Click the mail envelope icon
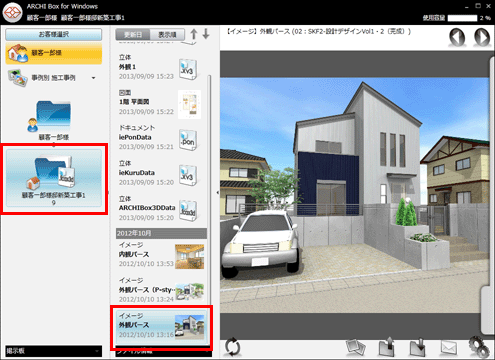The width and height of the screenshot is (495, 360). (x=449, y=347)
